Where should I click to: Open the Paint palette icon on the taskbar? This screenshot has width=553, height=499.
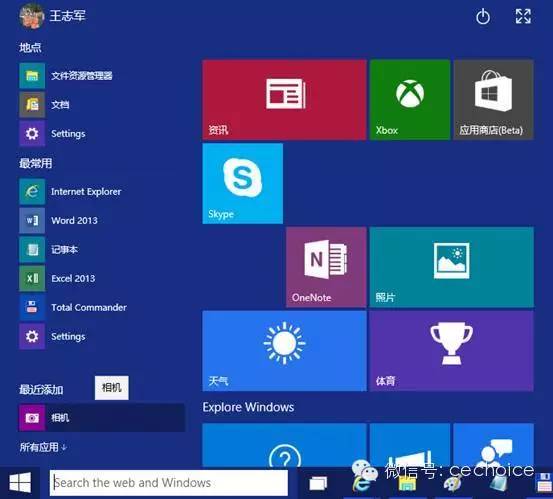[x=452, y=483]
